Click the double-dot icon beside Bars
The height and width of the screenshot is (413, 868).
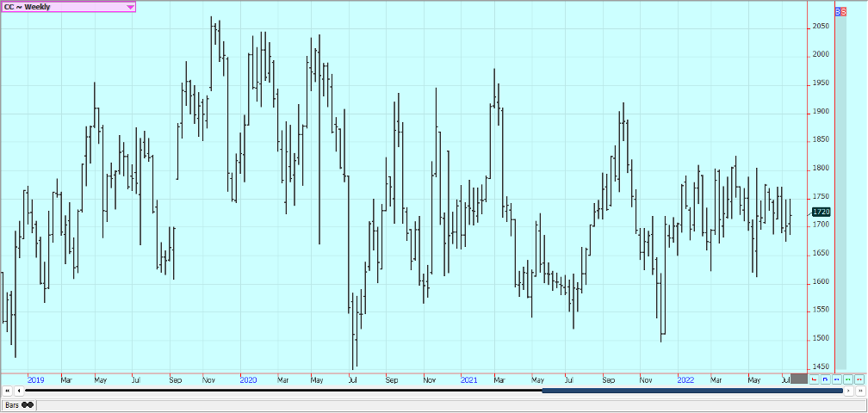point(28,405)
